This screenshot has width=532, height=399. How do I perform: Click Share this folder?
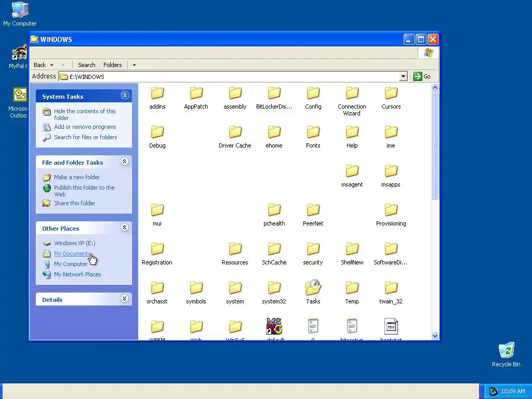[74, 203]
